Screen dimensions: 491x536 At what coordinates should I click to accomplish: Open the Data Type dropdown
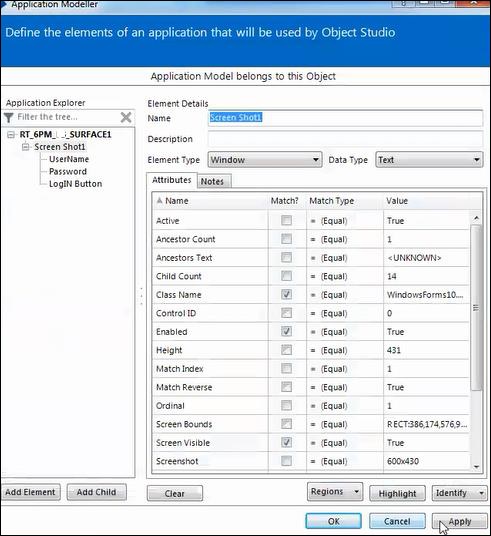click(429, 160)
